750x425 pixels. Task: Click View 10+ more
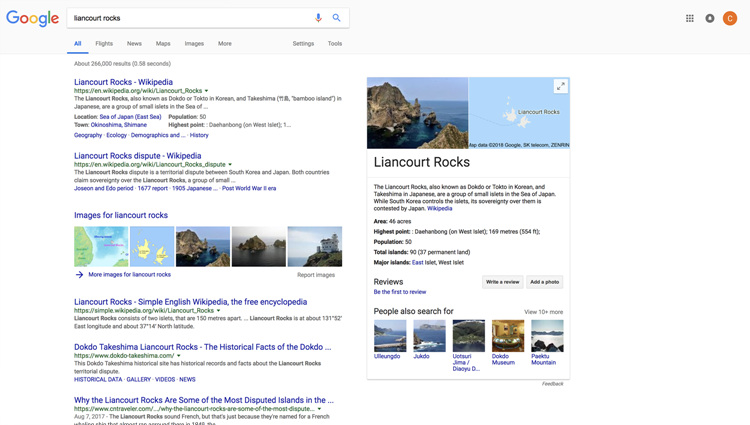pos(544,312)
